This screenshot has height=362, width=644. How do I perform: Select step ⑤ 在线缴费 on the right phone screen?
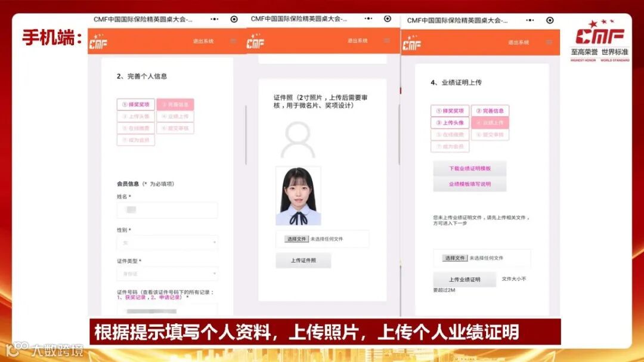[x=450, y=134]
